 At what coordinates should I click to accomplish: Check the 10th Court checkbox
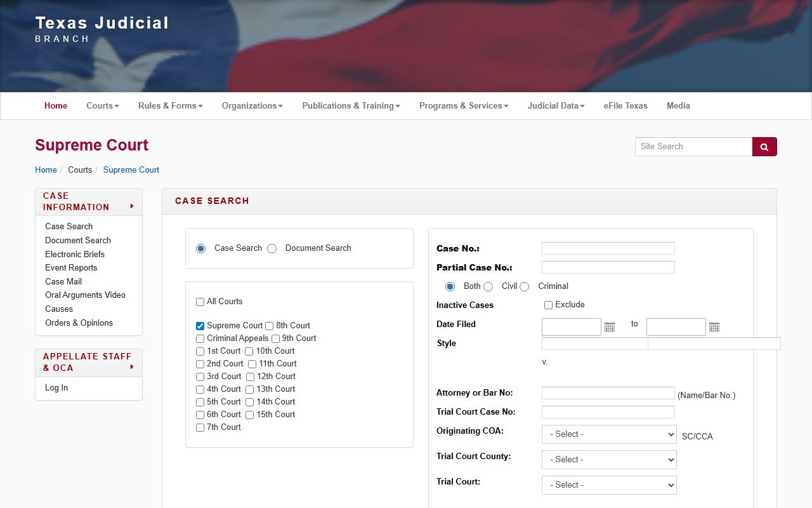(x=249, y=351)
